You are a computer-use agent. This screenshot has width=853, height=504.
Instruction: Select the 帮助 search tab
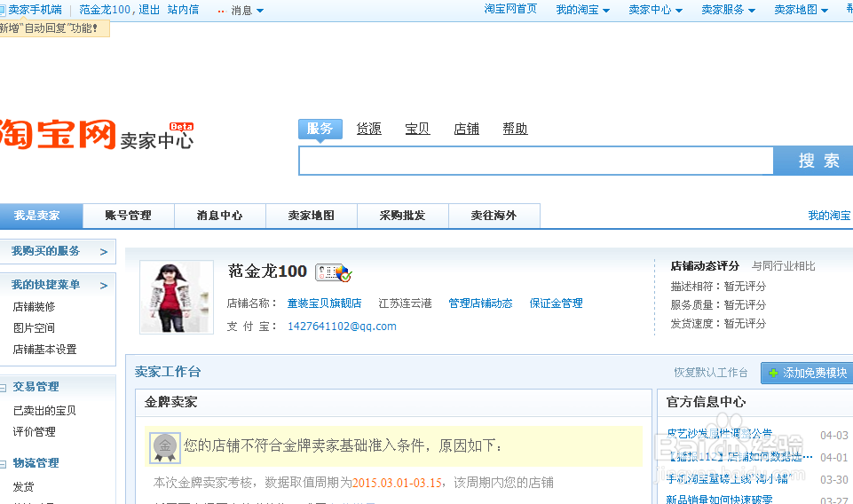coord(515,129)
